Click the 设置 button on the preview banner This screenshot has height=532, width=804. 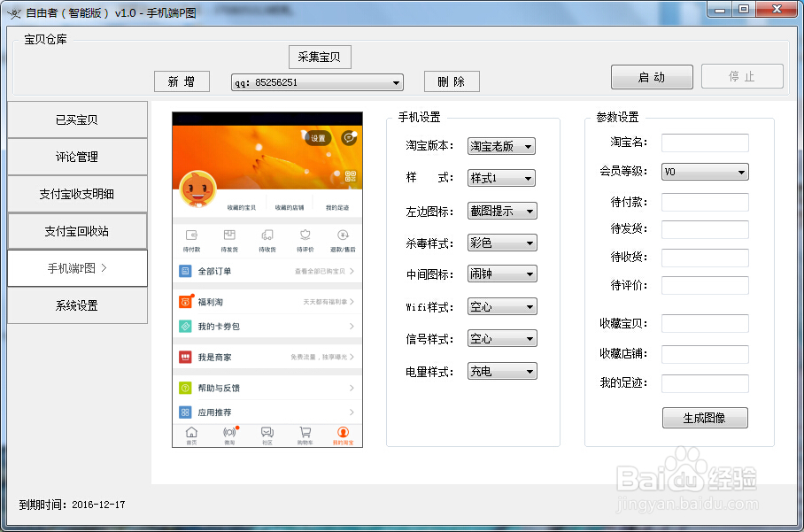click(x=317, y=139)
